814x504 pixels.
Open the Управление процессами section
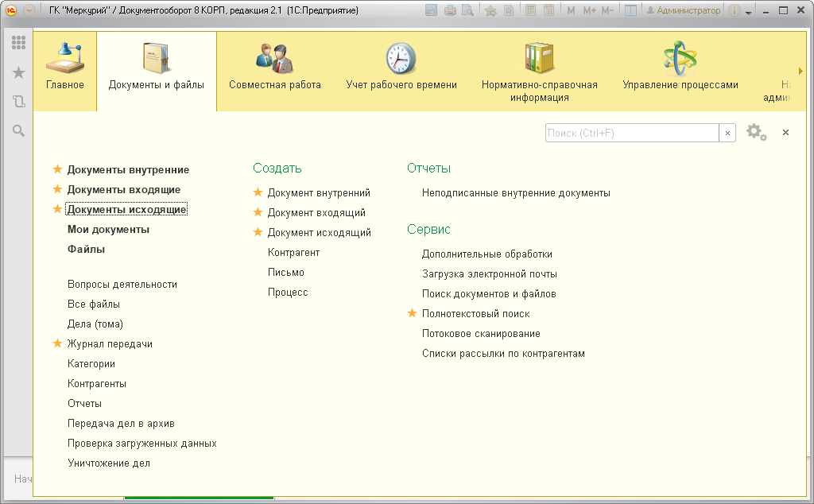pos(680,71)
